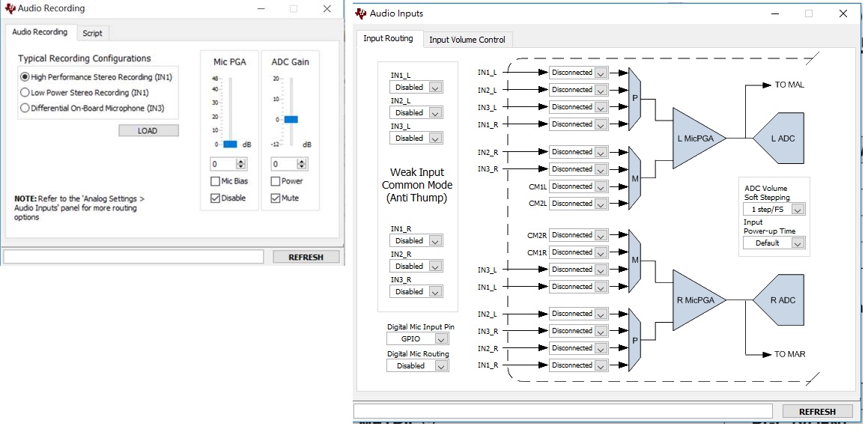
Task: Switch to the Script tab
Action: tap(92, 33)
